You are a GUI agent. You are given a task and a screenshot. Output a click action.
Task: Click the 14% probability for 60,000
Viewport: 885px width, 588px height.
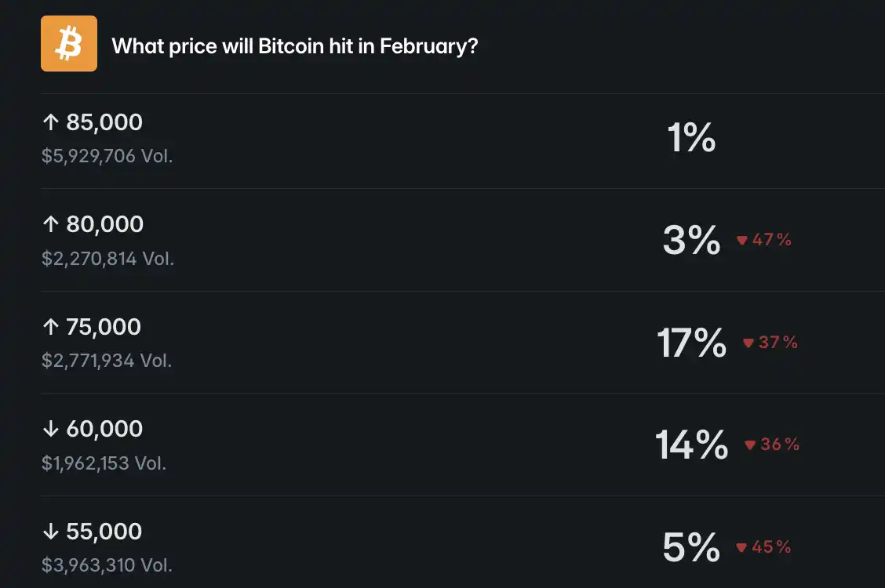click(x=691, y=445)
